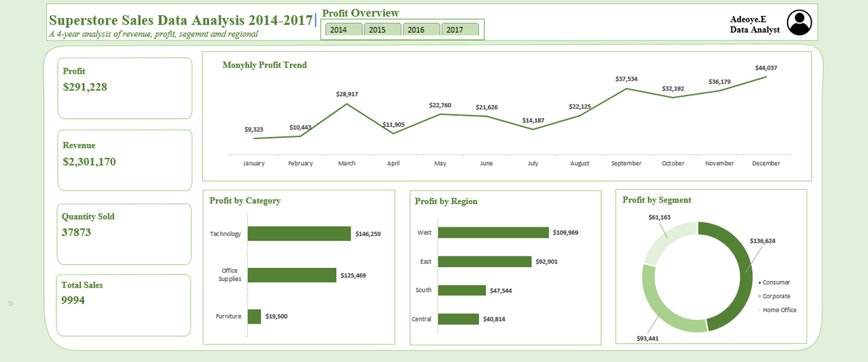Click the Profit by Segment chart title
The width and height of the screenshot is (868, 362).
coord(657,200)
